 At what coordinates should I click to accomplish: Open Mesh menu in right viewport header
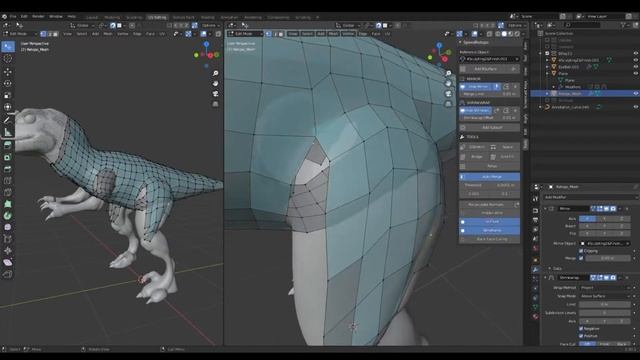tap(333, 34)
